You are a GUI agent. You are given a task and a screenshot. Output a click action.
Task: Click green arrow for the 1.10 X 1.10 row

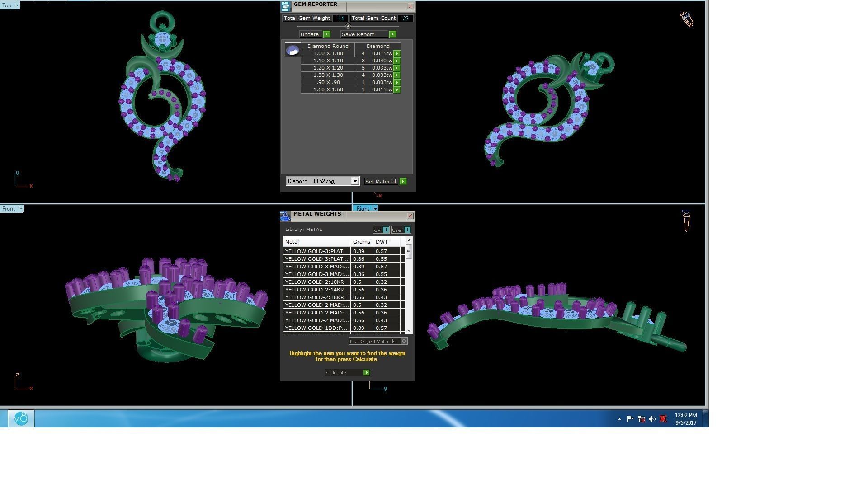(x=397, y=61)
